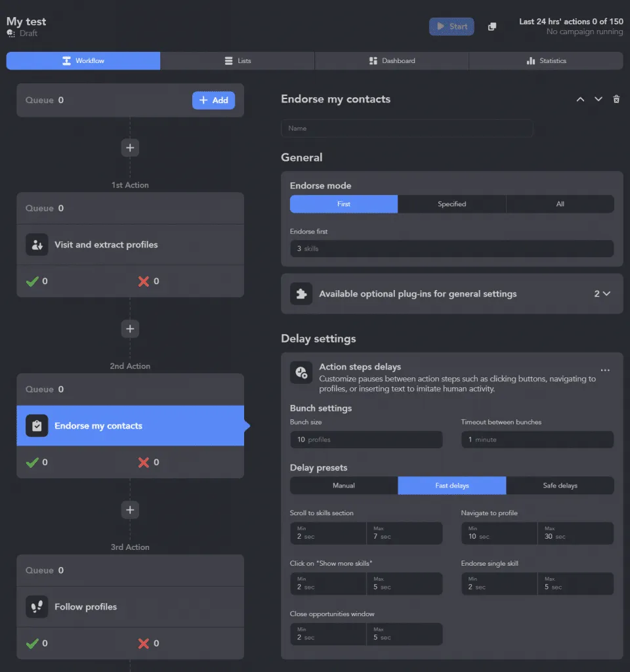Click the Draft status icon under My test
This screenshot has height=672, width=630.
[x=10, y=33]
